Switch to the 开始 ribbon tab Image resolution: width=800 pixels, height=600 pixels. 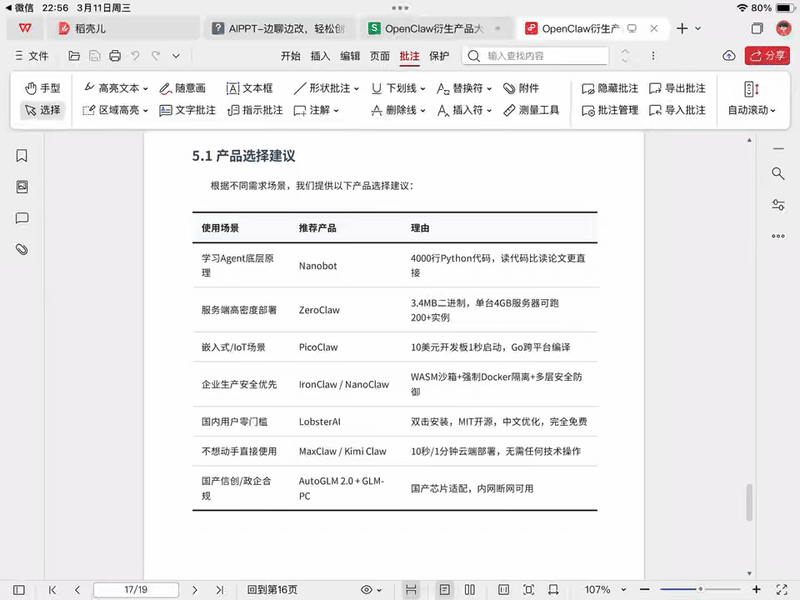290,56
